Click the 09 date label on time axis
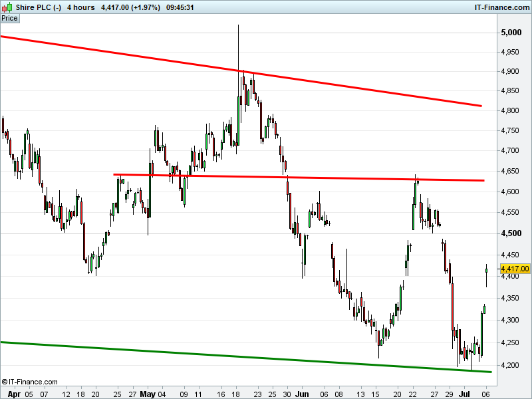This screenshot has height=399, width=532. pyautogui.click(x=184, y=394)
